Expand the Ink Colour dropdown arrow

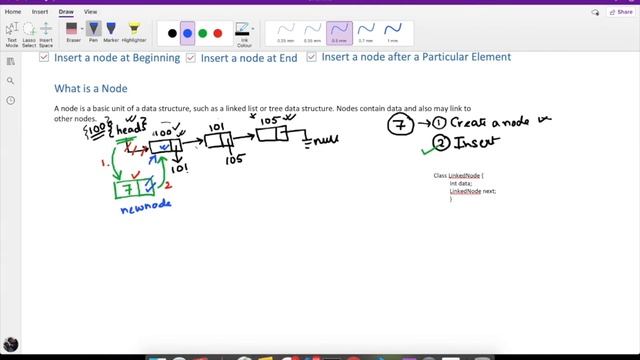click(x=253, y=29)
